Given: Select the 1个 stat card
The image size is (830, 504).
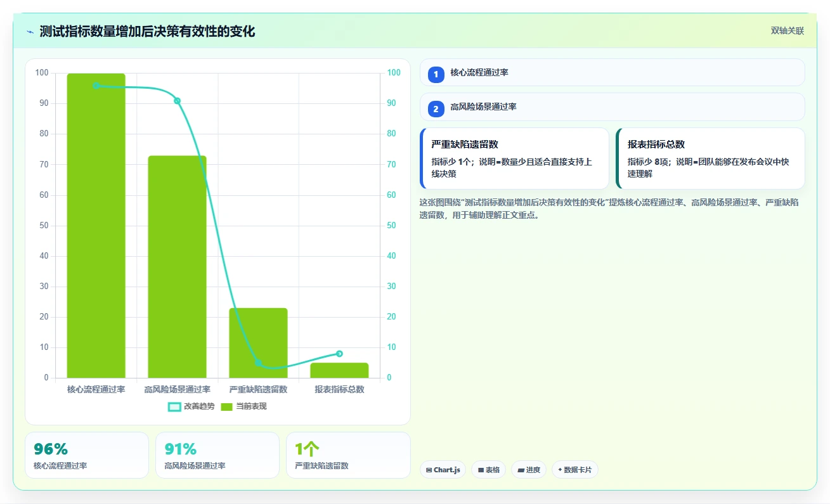Looking at the screenshot, I should 348,455.
